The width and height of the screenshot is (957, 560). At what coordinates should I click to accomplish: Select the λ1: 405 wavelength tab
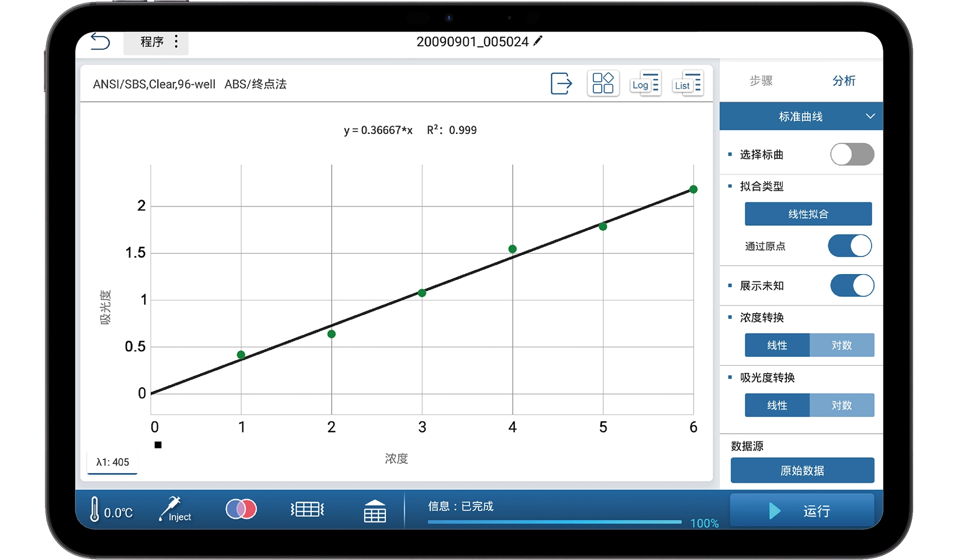tap(113, 462)
